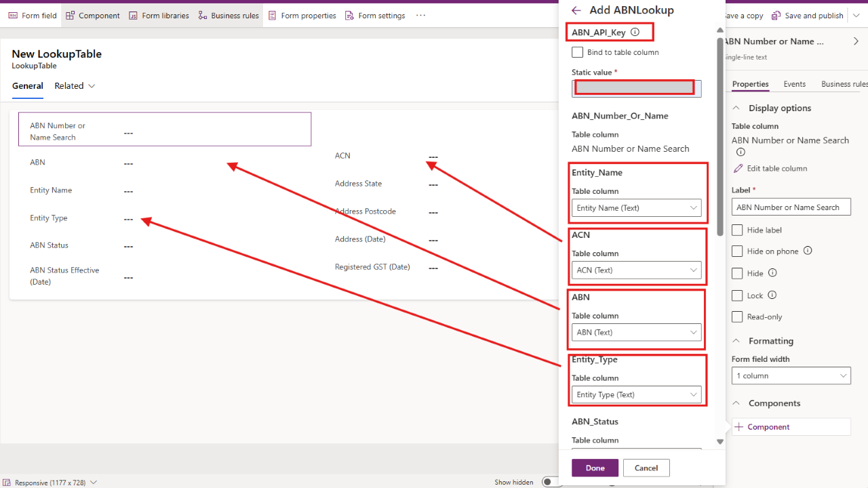Switch to the Events tab

(794, 84)
